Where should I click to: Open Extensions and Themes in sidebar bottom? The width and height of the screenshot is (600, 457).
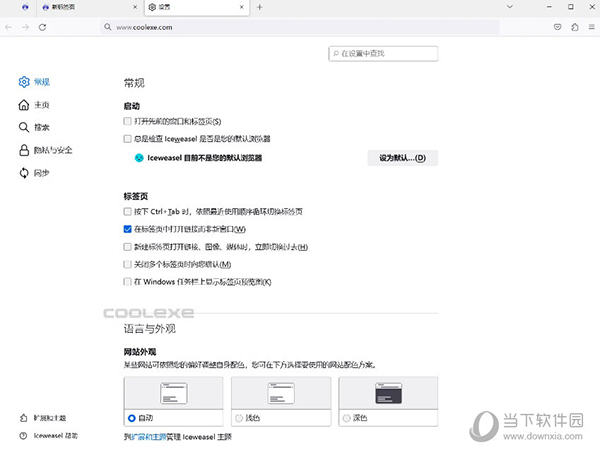pyautogui.click(x=43, y=418)
